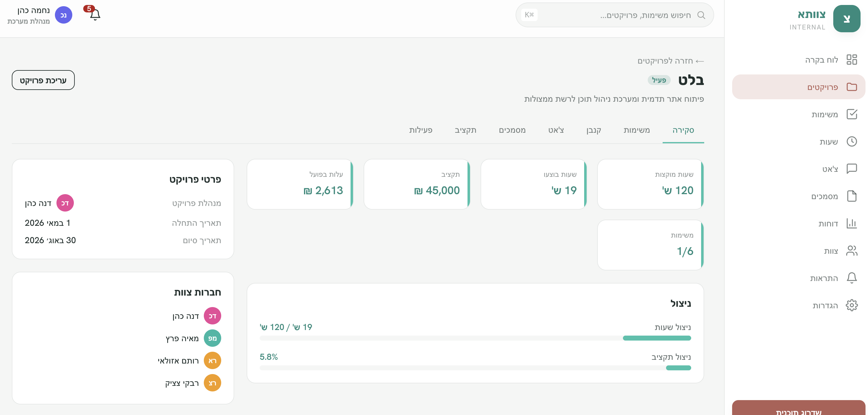Click the ⌘K shortcut hint in search

click(529, 15)
